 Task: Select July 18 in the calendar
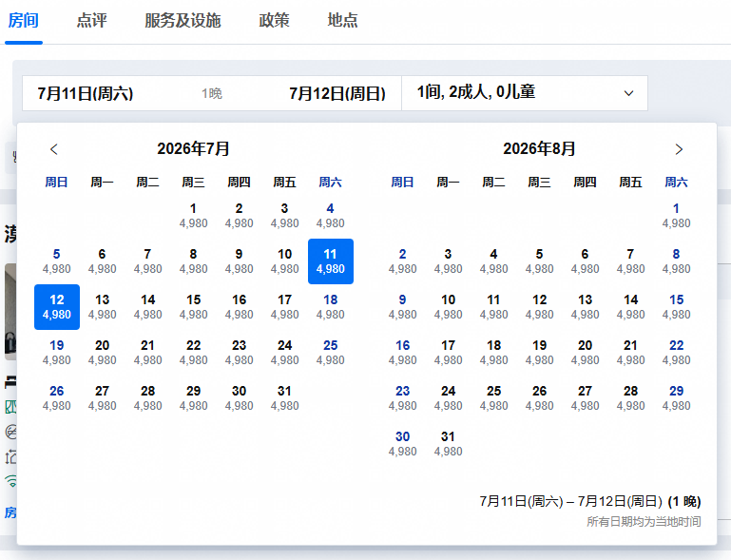tap(330, 307)
